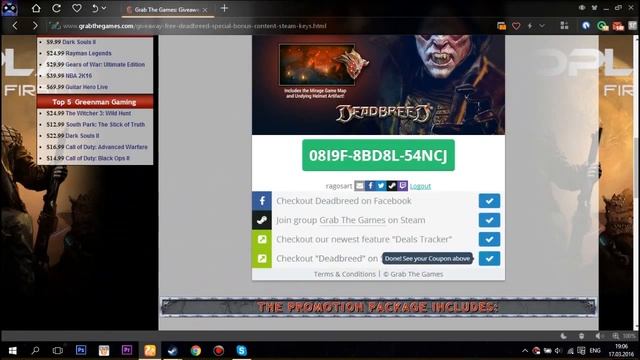
Task: Click the Logout link
Action: (x=420, y=186)
